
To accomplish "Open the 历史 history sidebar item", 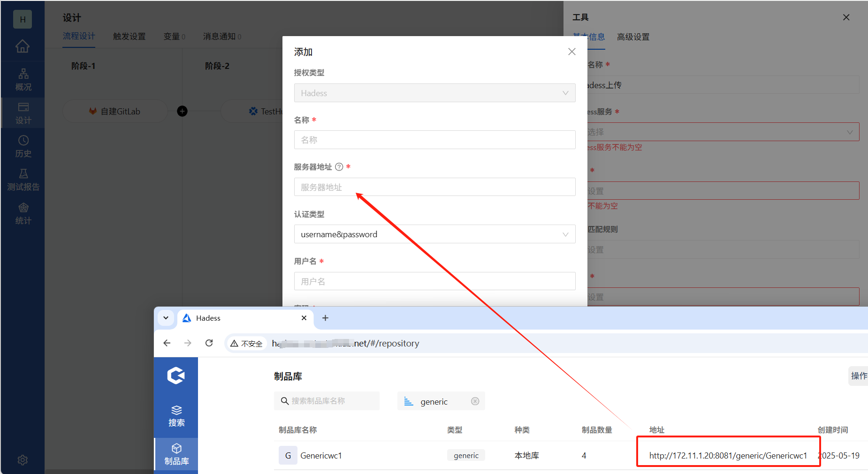I will pyautogui.click(x=23, y=147).
